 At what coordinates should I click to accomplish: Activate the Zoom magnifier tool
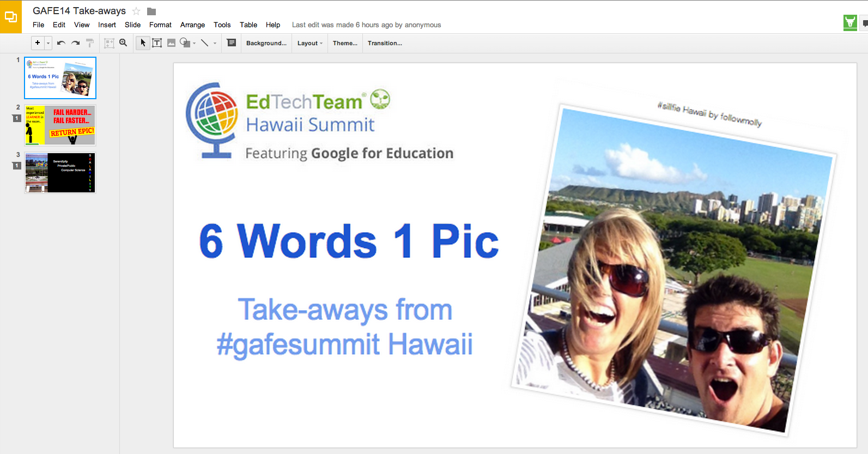point(123,43)
